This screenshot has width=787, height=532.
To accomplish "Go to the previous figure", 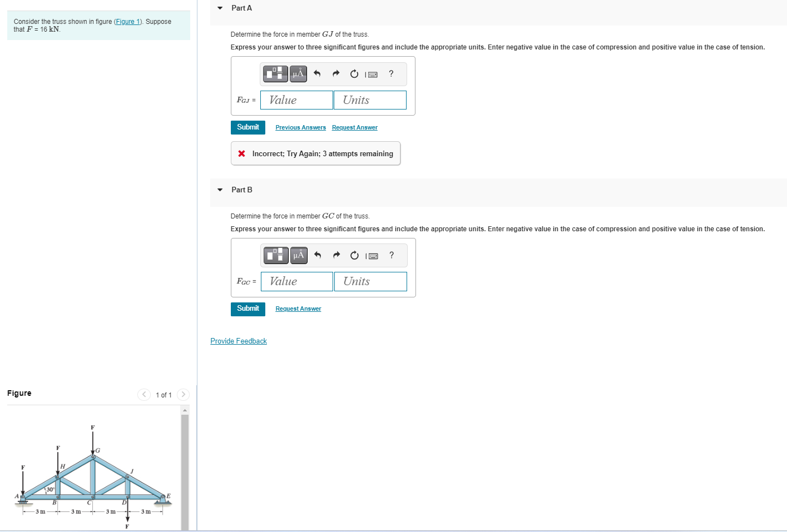I will click(x=144, y=395).
